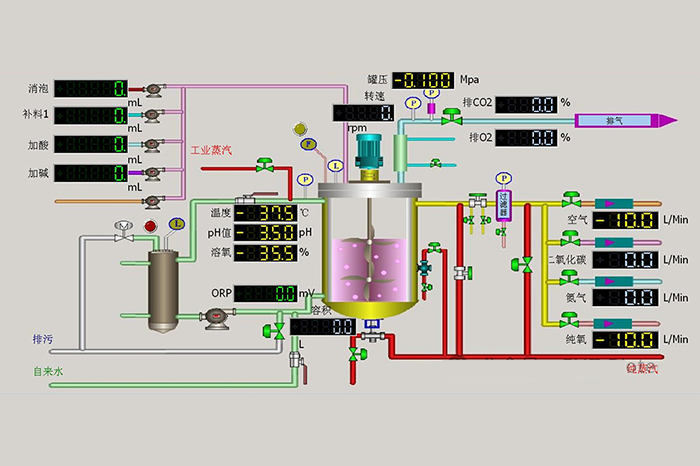Image resolution: width=700 pixels, height=466 pixels.
Task: Click the 转速 rpm speed display
Action: 362,113
